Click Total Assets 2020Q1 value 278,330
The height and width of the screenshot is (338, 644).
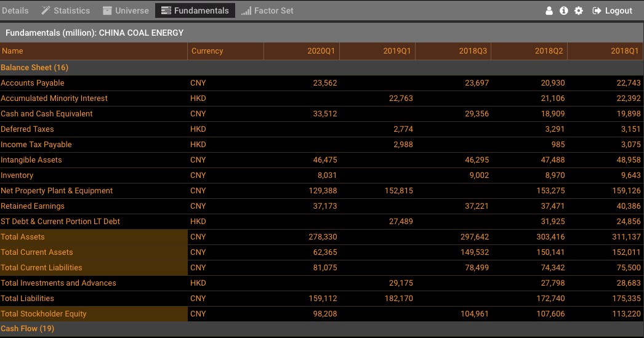point(323,237)
